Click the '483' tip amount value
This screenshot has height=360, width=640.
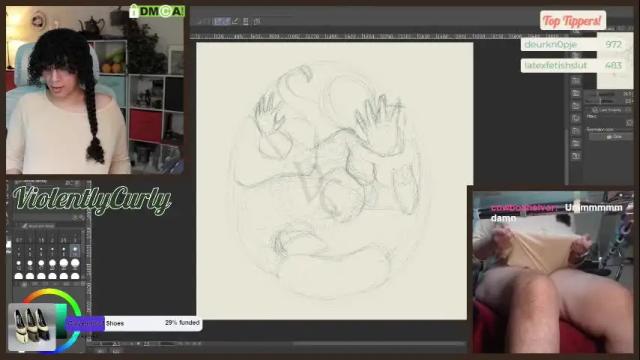[x=613, y=65]
